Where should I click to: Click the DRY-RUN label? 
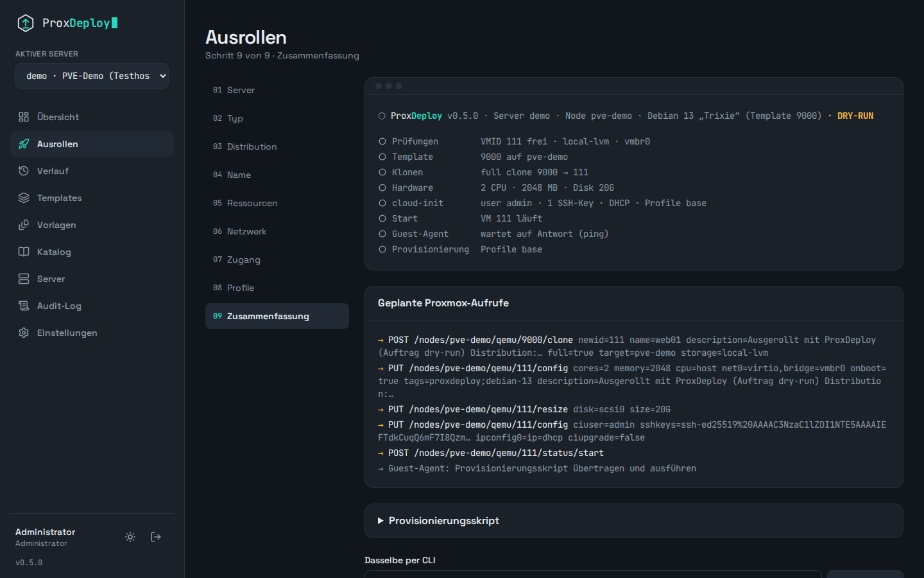pos(855,116)
